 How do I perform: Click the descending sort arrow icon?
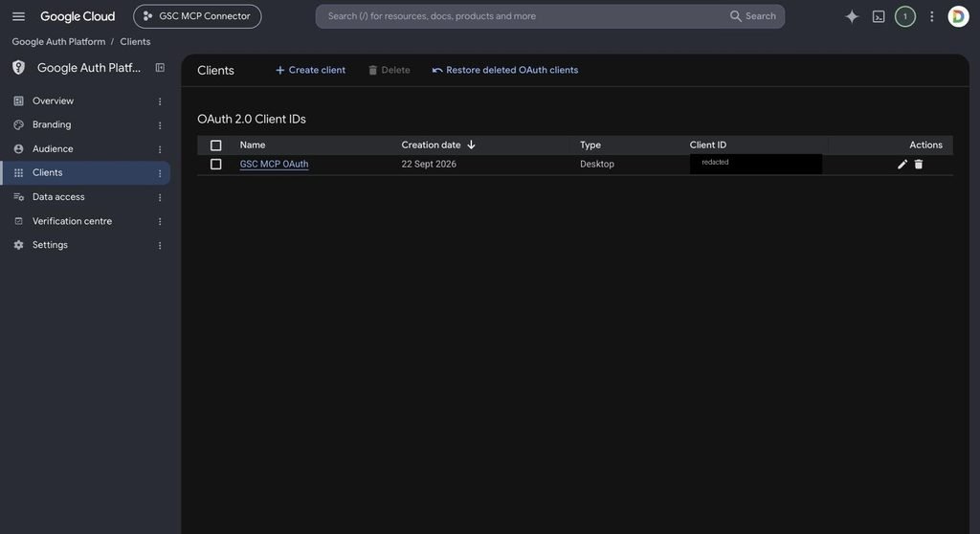tap(471, 145)
